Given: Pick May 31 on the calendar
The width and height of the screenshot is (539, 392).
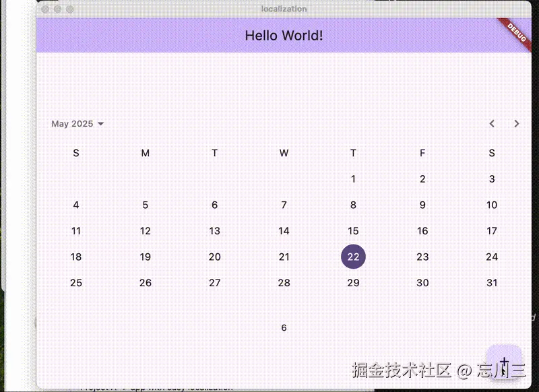Looking at the screenshot, I should tap(492, 283).
